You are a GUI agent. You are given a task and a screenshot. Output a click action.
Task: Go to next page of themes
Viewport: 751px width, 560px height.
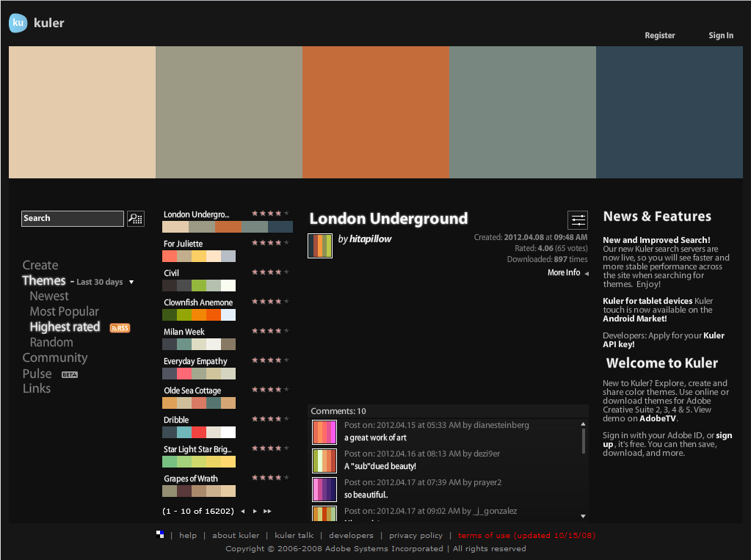pos(255,512)
